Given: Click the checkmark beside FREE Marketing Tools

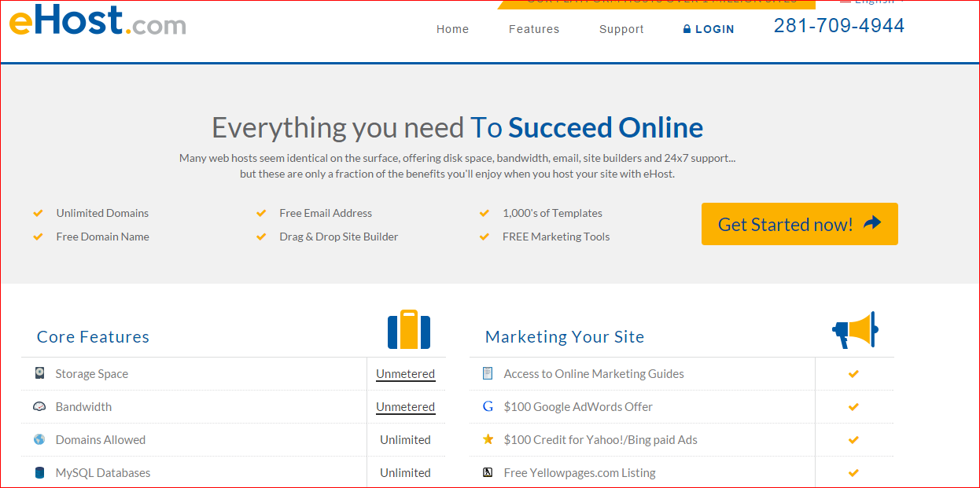Looking at the screenshot, I should pyautogui.click(x=484, y=237).
